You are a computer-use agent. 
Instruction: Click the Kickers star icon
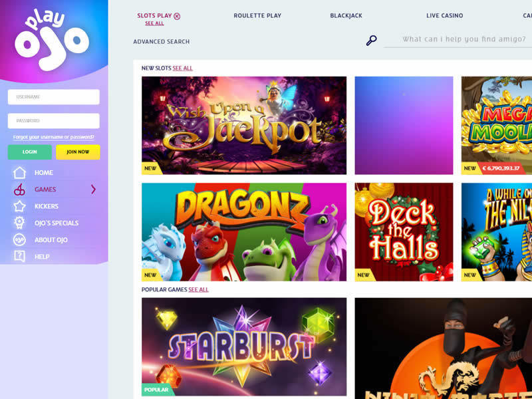tap(19, 206)
